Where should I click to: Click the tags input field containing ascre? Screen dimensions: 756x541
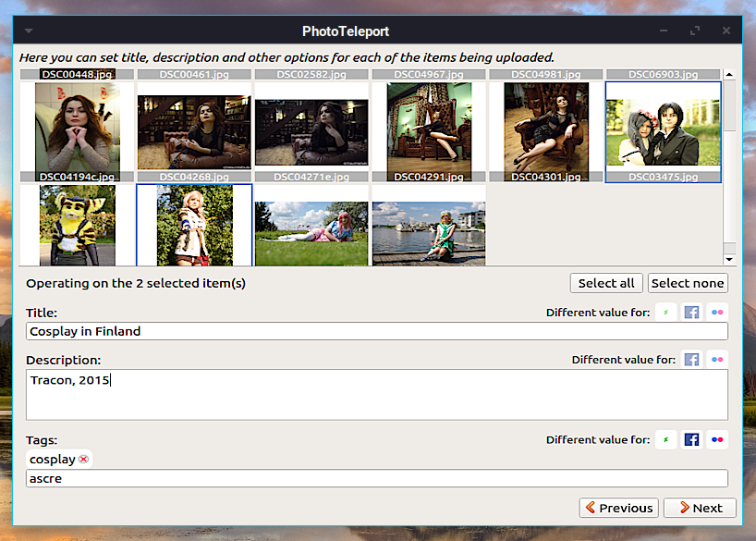[x=376, y=478]
